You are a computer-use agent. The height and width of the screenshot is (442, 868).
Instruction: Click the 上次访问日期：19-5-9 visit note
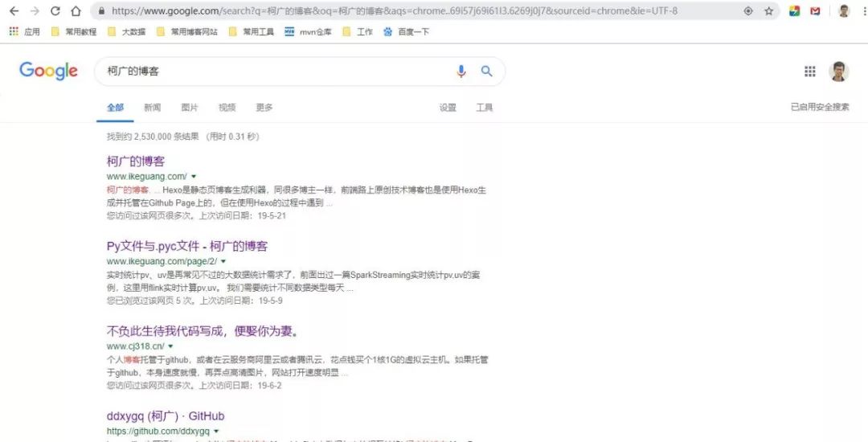click(x=241, y=301)
